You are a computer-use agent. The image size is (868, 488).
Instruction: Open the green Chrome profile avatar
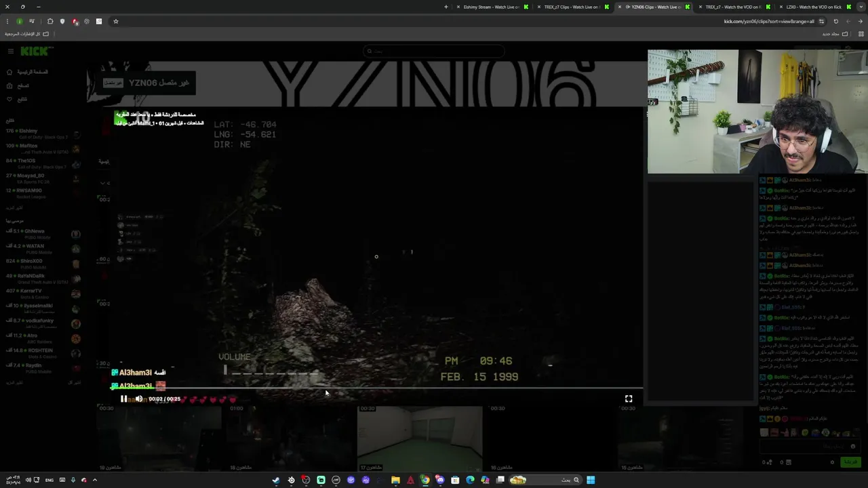coord(20,22)
